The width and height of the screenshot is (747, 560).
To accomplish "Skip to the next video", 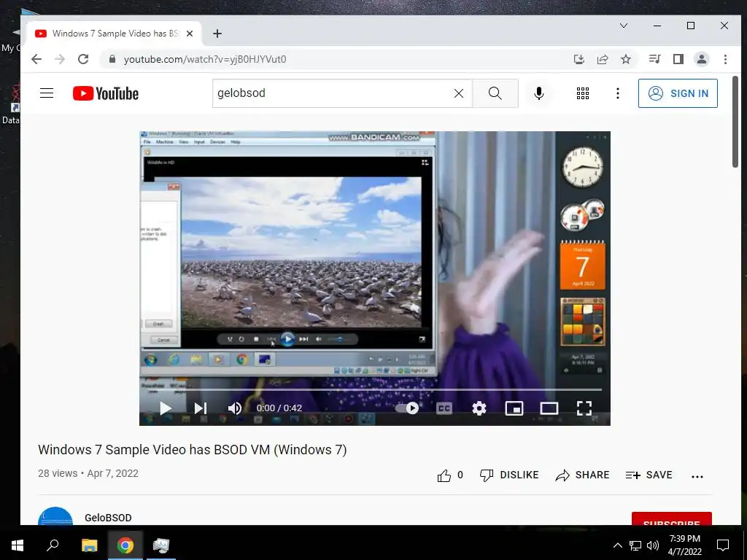I will click(x=201, y=408).
